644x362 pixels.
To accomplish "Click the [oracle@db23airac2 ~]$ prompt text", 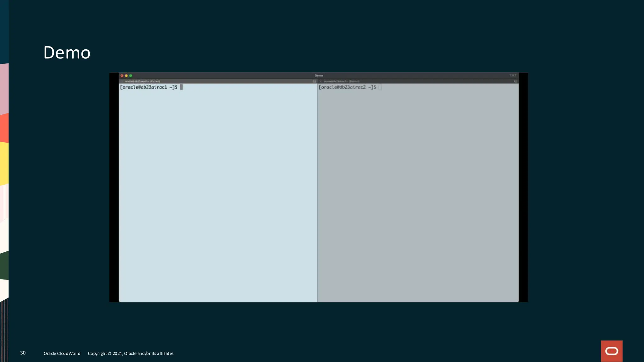I will pyautogui.click(x=347, y=87).
